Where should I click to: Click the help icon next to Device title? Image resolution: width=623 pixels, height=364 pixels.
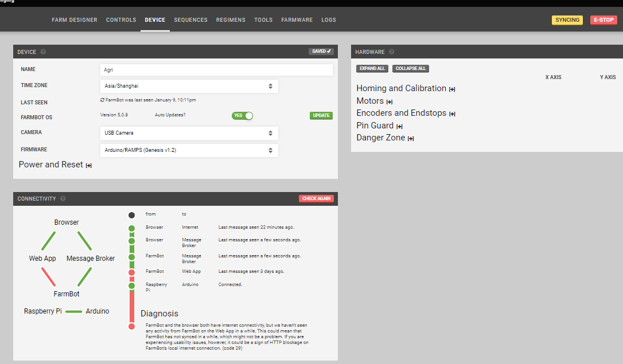pos(44,52)
